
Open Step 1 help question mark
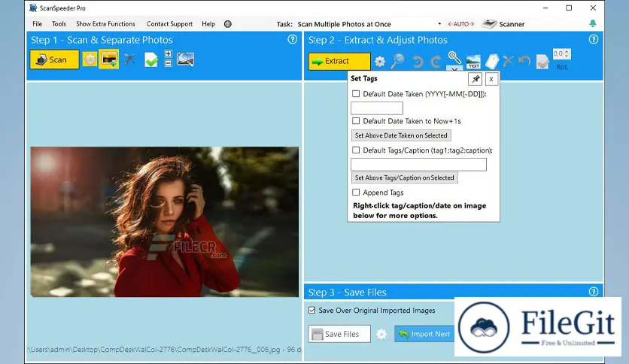click(293, 39)
